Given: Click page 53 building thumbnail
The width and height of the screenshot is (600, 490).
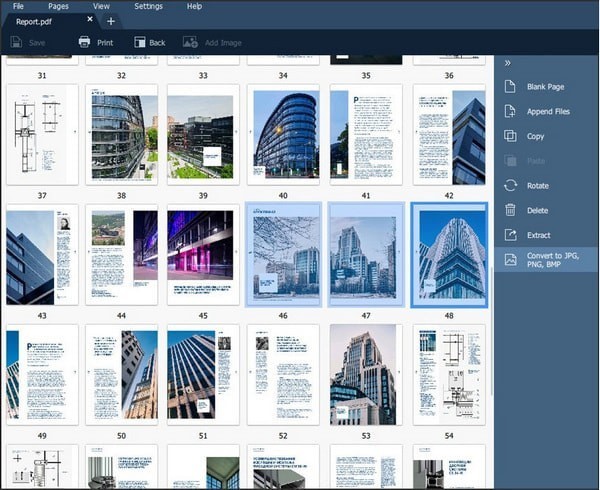Looking at the screenshot, I should [365, 374].
